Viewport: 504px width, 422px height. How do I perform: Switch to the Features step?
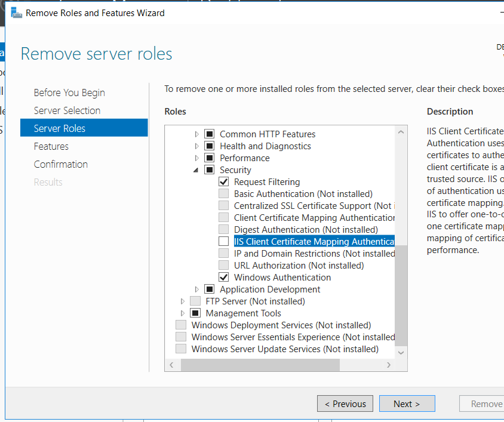tap(51, 146)
